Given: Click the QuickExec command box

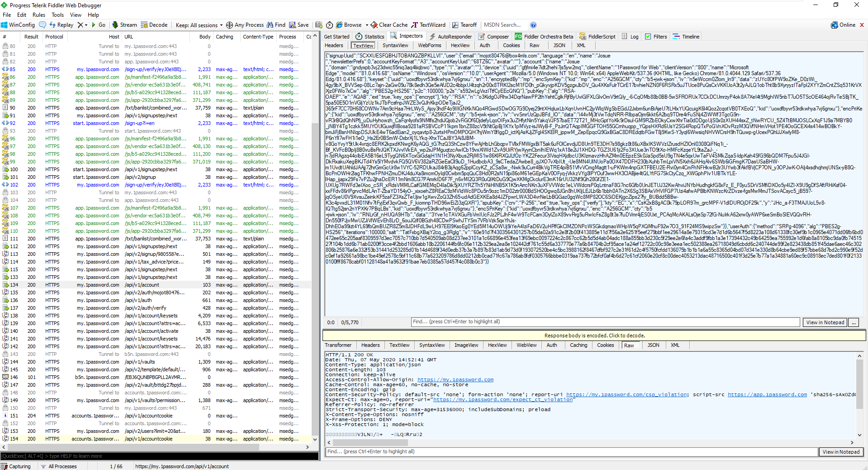Looking at the screenshot, I should point(159,456).
